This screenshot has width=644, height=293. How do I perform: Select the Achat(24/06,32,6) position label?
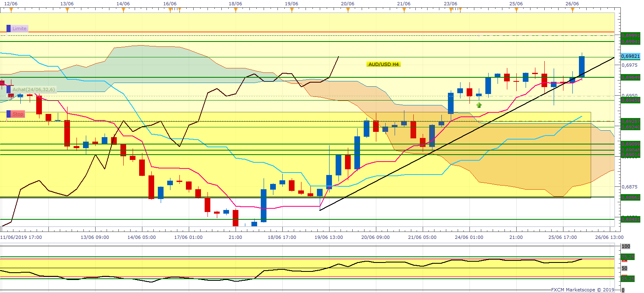click(33, 90)
